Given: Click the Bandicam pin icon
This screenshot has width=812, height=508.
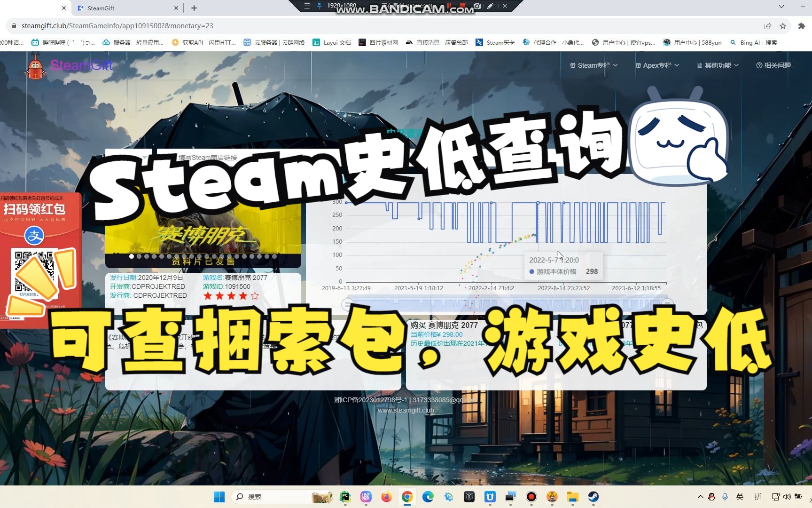Looking at the screenshot, I should (x=320, y=6).
